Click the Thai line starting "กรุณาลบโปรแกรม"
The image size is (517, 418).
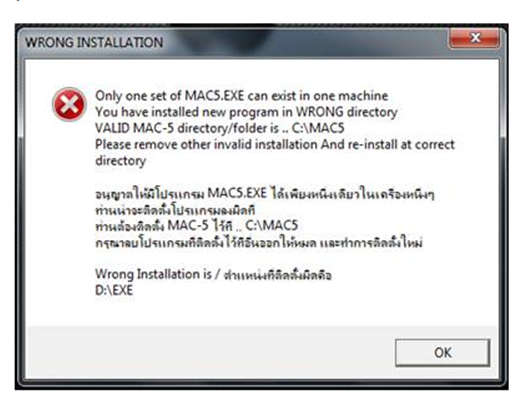pos(259,242)
